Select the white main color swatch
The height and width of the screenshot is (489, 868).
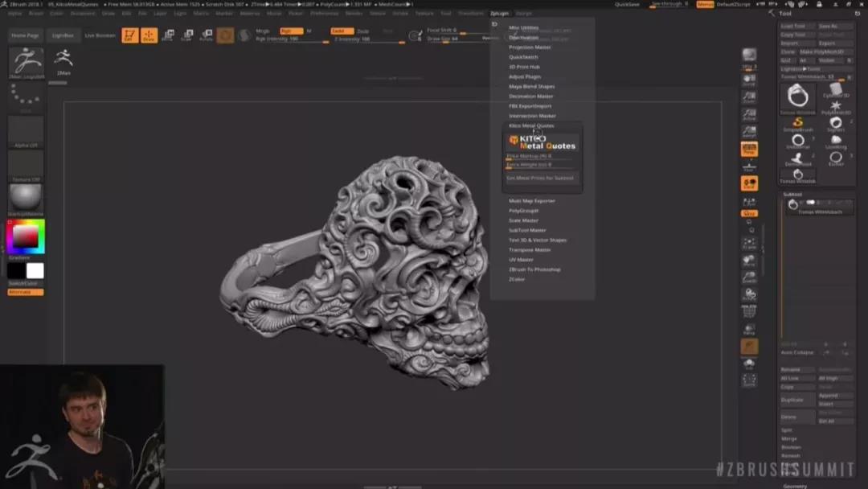pyautogui.click(x=35, y=271)
